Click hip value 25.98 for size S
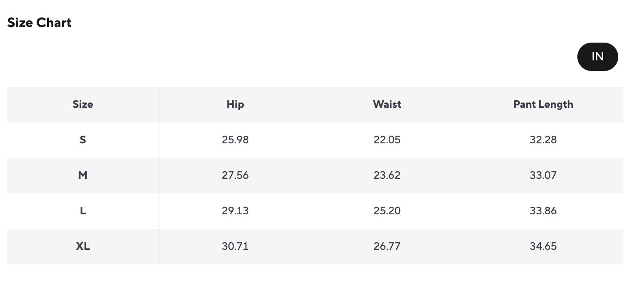644x292 pixels. [235, 140]
